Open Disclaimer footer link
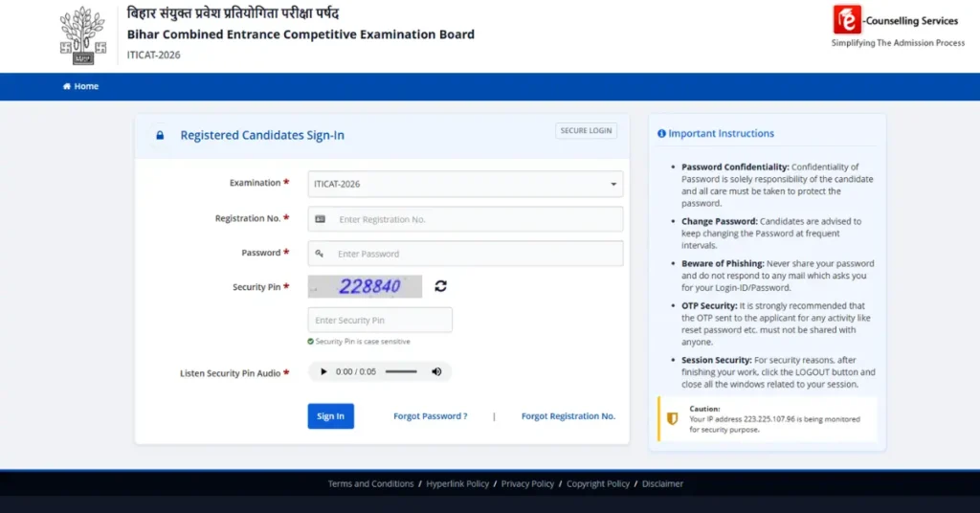 662,483
